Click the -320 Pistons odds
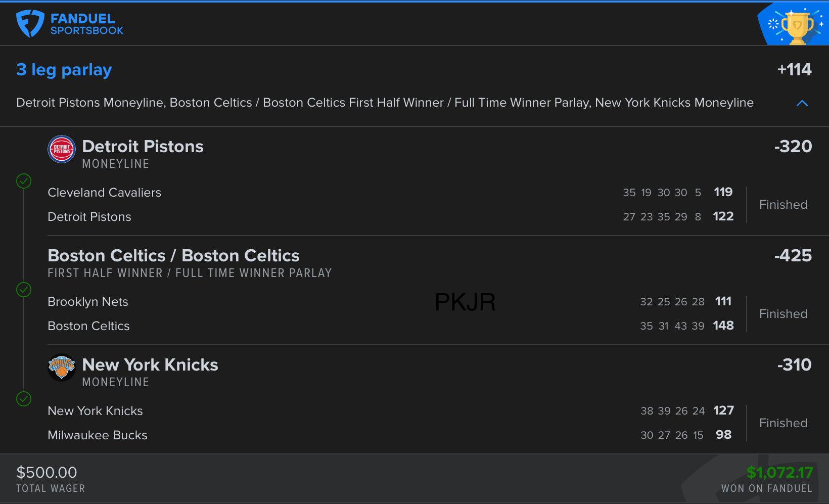This screenshot has width=829, height=504. coord(793,147)
